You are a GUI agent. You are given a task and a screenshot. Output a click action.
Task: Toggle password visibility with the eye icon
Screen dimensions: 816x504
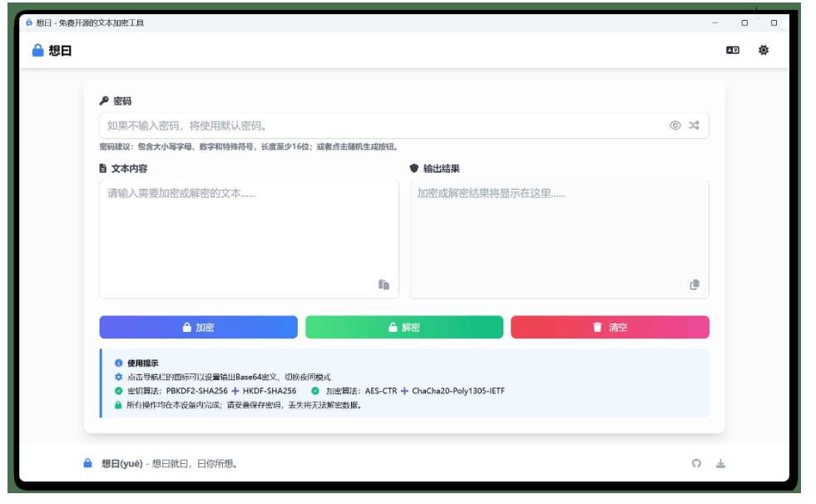click(x=675, y=126)
